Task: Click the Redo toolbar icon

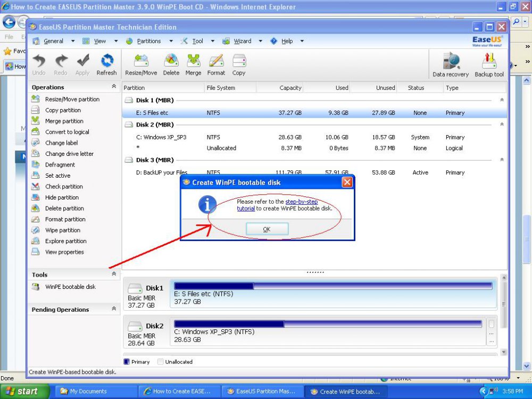Action: [x=61, y=65]
